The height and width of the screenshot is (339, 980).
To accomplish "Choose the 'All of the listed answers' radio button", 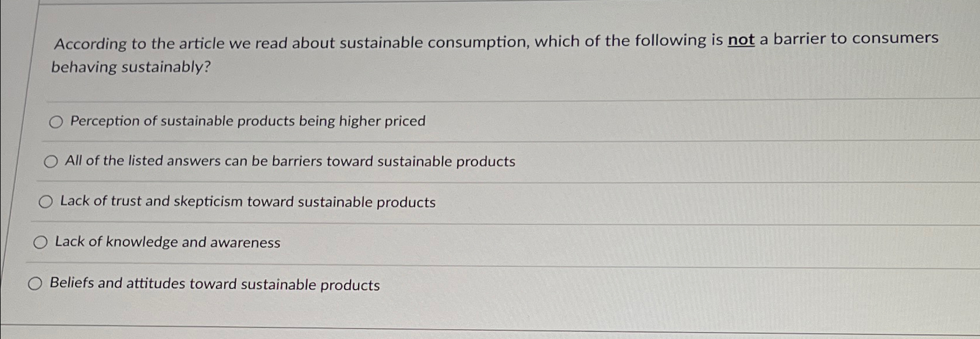I will coord(51,162).
